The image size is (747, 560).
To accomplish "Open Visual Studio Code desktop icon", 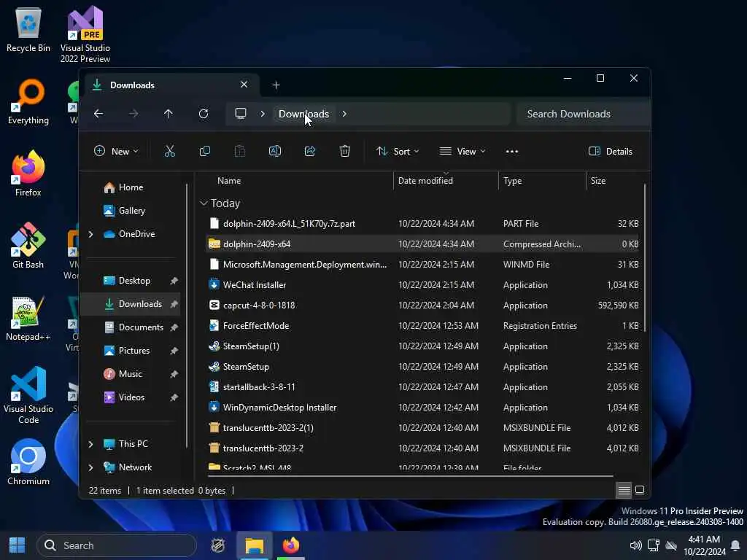I will [x=28, y=395].
